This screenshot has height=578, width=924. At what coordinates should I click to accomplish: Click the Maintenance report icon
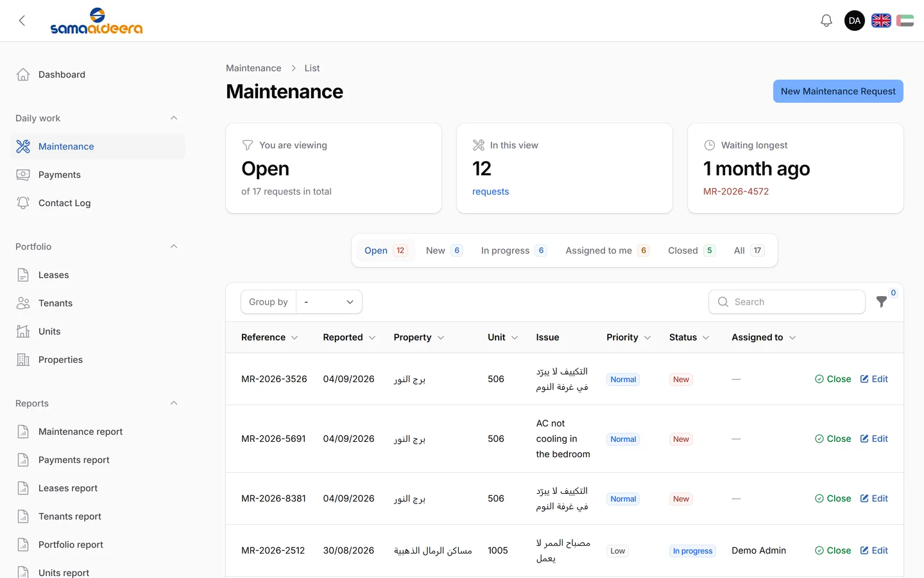[23, 432]
